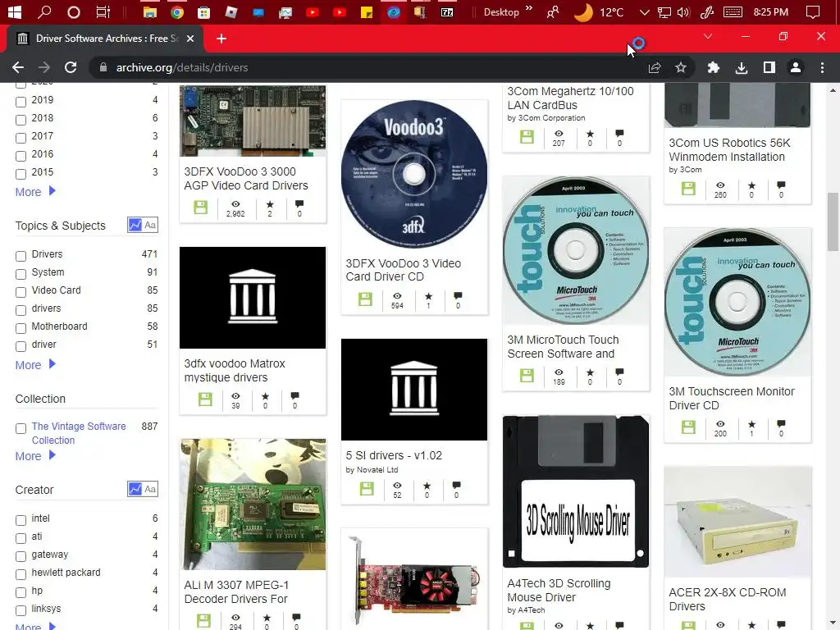Click the 3D Scrolling Mouse Driver floppy thumbnail
The image size is (840, 630).
click(575, 491)
